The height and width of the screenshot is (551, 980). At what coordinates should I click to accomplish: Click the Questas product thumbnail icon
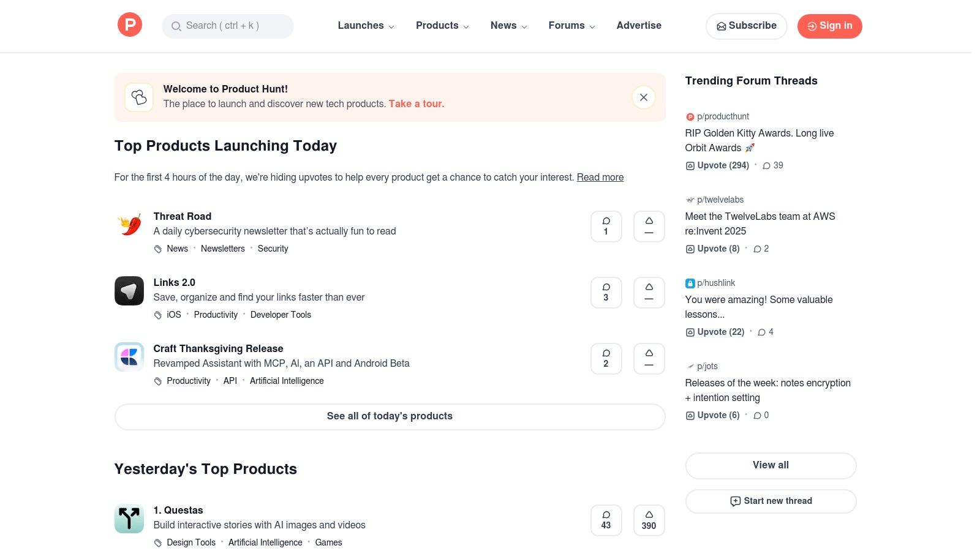pos(129,519)
